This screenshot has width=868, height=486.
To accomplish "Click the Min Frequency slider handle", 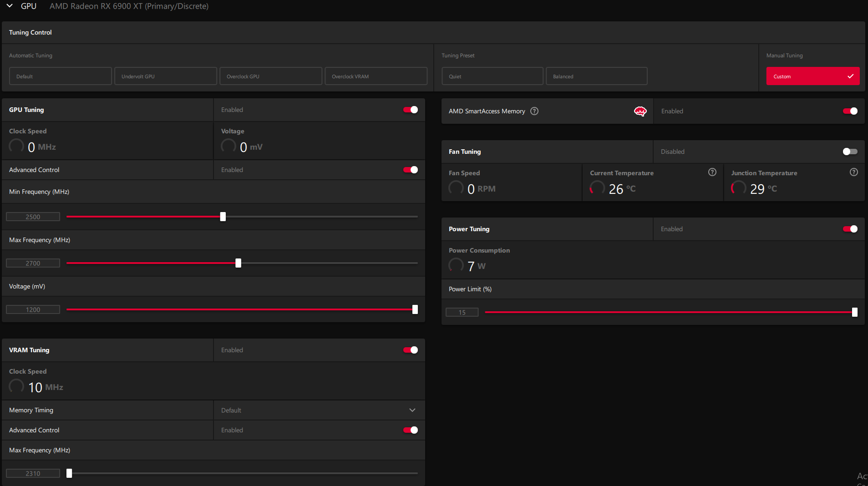I will pos(223,217).
